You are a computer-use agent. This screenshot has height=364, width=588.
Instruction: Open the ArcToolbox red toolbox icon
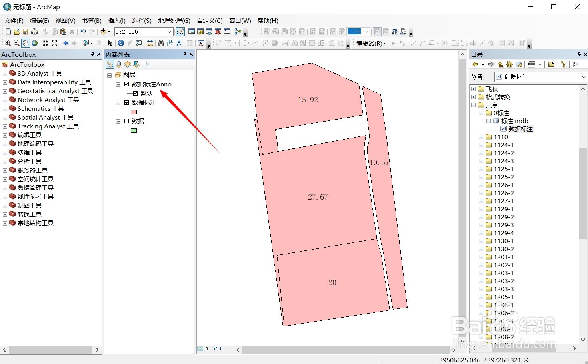click(218, 32)
